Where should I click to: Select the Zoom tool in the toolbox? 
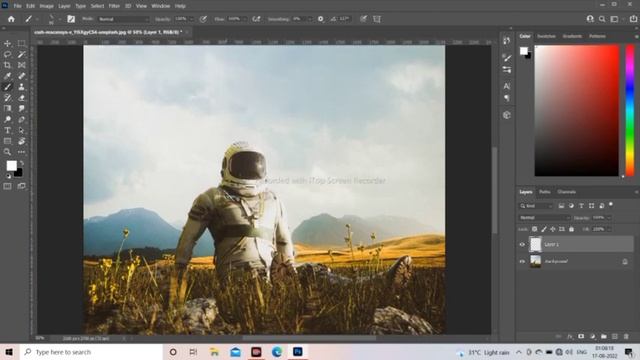(7, 152)
